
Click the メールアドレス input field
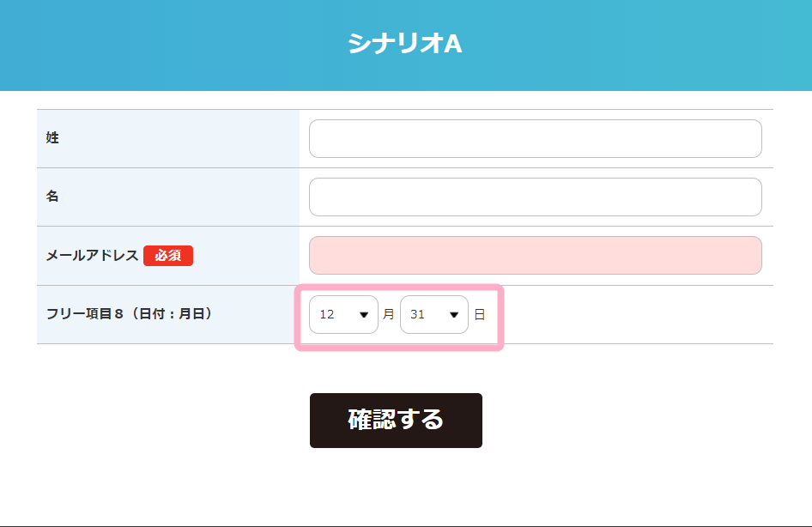coord(535,256)
